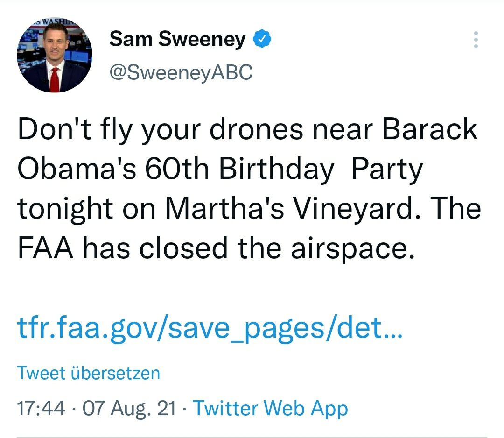Open the @SweeneyABC handle
The height and width of the screenshot is (438, 504).
(x=181, y=72)
